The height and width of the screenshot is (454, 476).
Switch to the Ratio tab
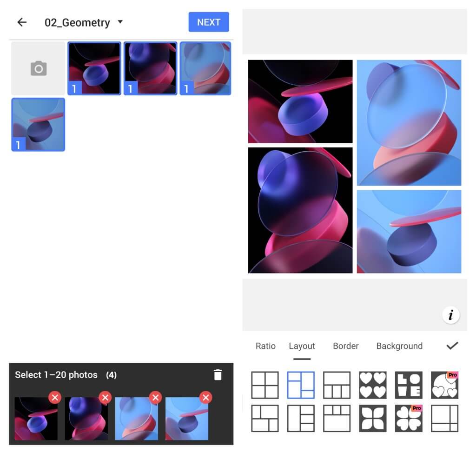(265, 346)
